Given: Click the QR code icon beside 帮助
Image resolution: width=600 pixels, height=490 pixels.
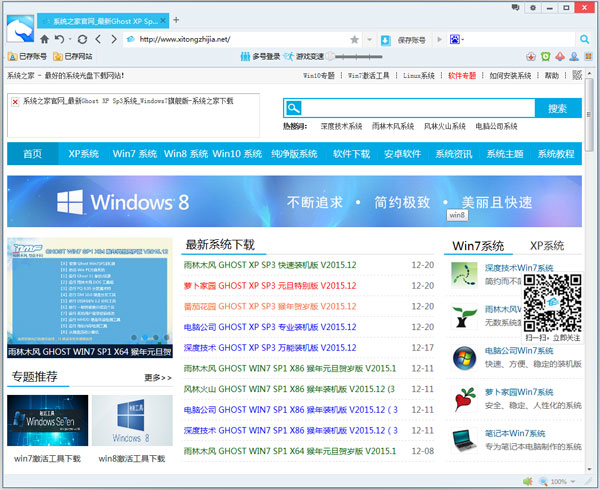Looking at the screenshot, I should (x=577, y=75).
